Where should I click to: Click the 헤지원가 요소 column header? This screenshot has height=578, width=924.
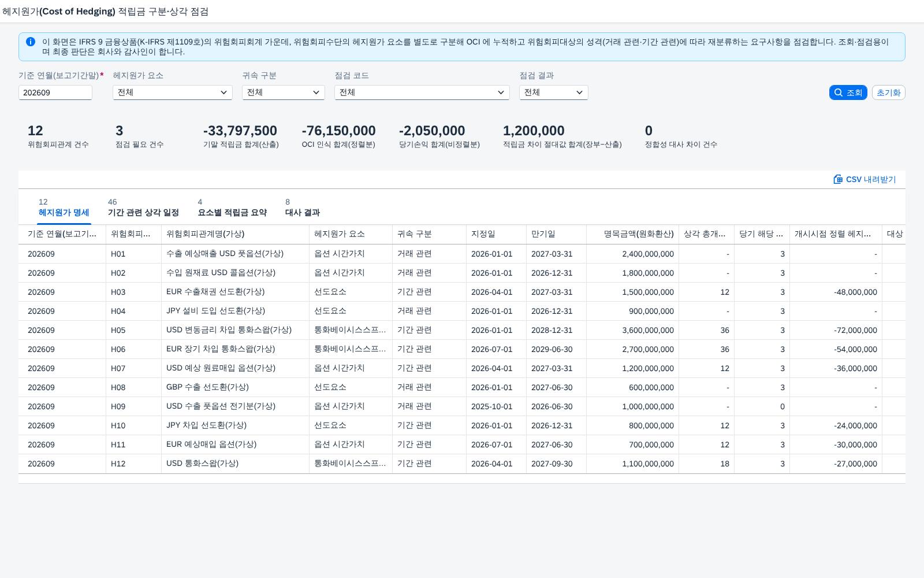pos(351,234)
